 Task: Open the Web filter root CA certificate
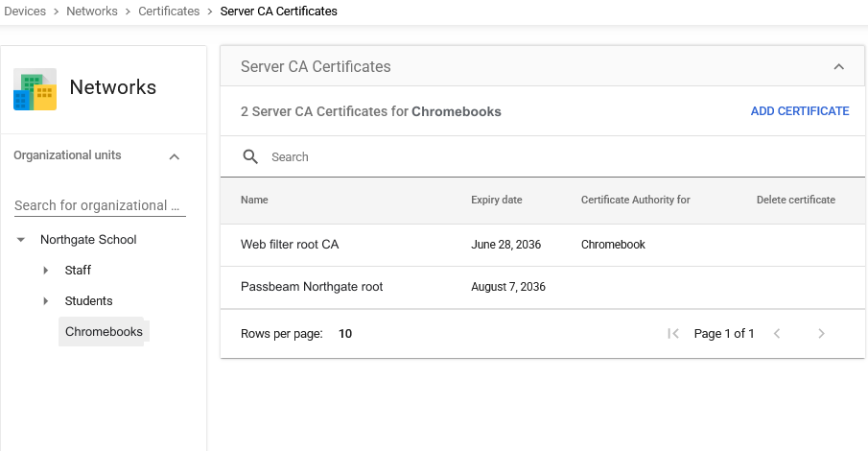pyautogui.click(x=290, y=245)
